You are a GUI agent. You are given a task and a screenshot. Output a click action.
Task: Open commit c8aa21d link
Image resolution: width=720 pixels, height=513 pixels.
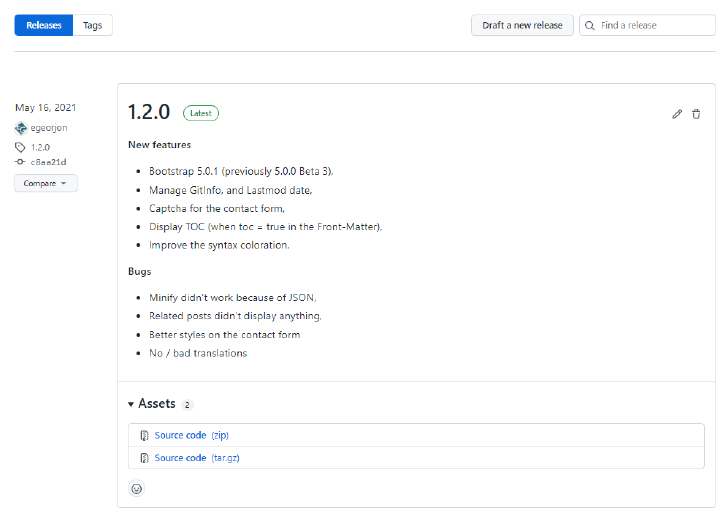tap(48, 162)
